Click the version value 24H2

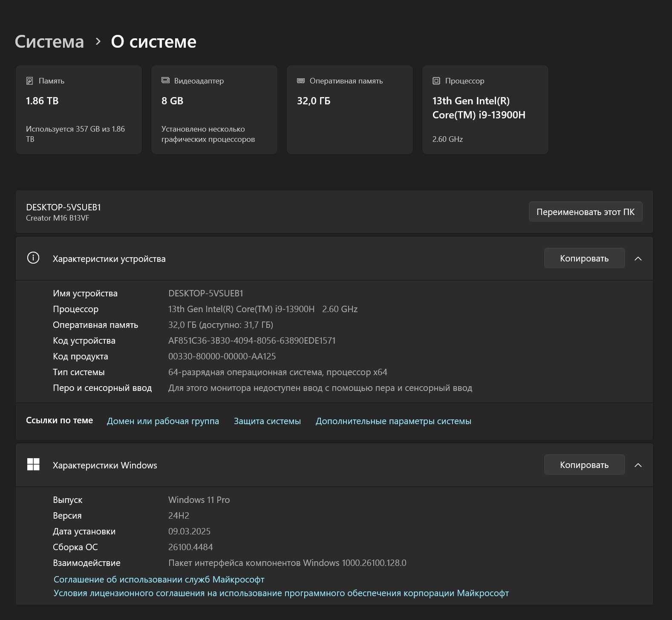(x=179, y=516)
